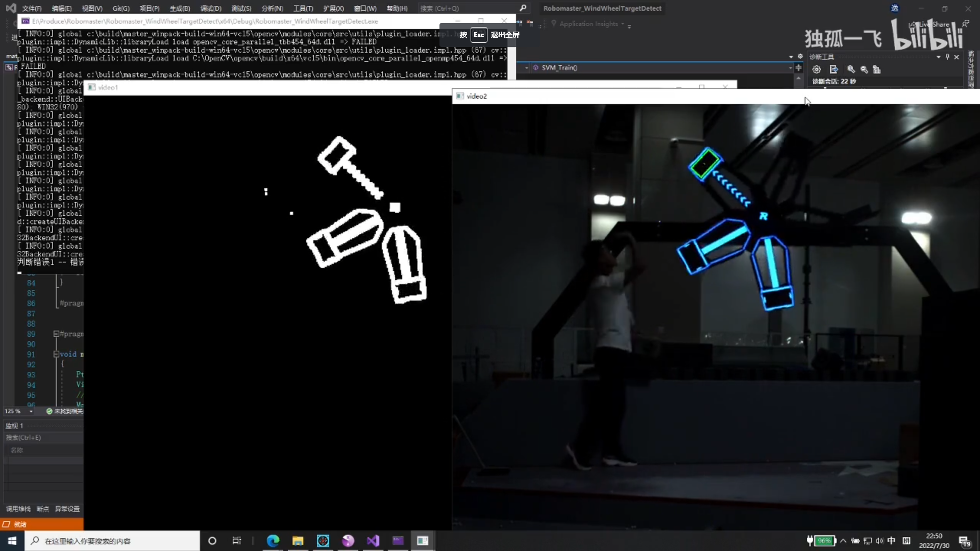980x551 pixels.
Task: Click the diagnostic tools export output icon
Action: tap(834, 69)
